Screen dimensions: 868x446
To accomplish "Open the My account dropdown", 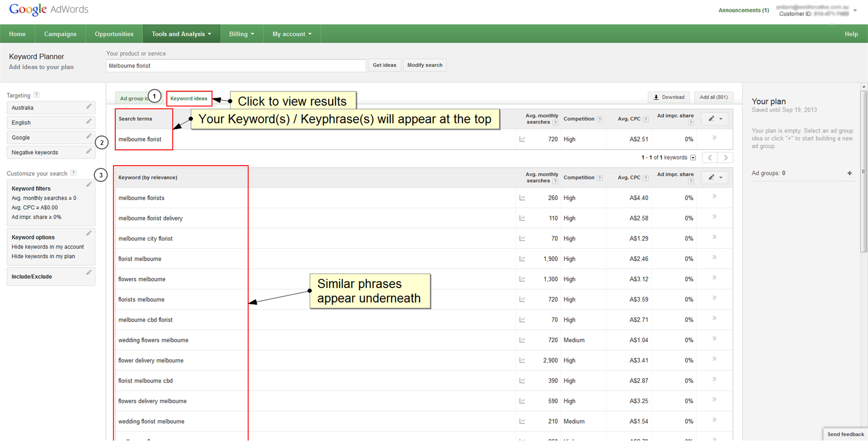I will pos(292,34).
